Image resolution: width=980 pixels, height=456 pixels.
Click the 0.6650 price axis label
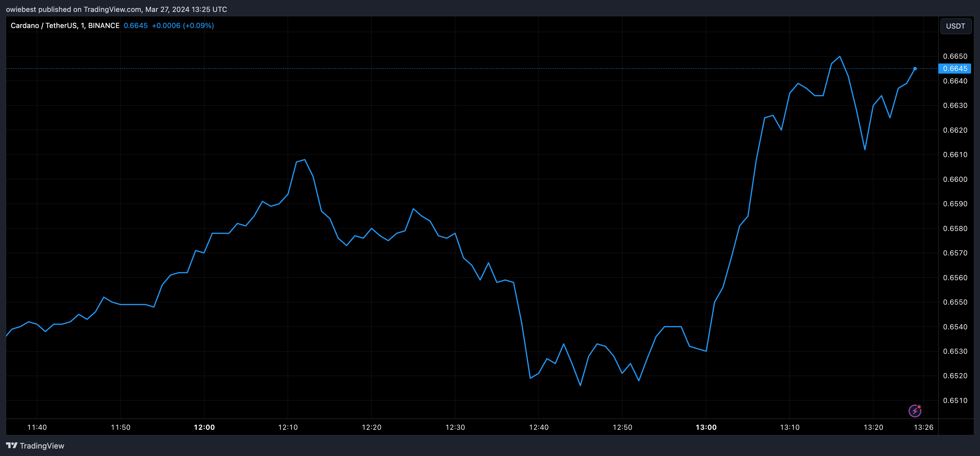point(955,56)
